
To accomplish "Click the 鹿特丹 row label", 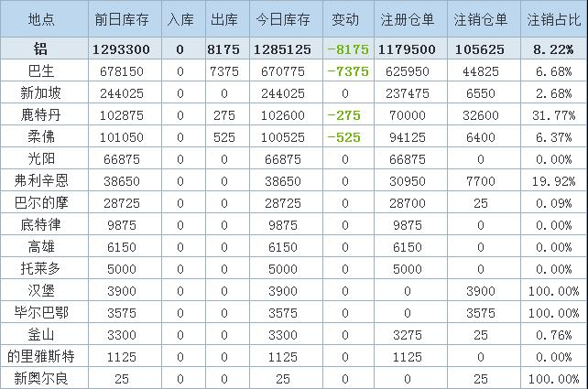I will [41, 114].
